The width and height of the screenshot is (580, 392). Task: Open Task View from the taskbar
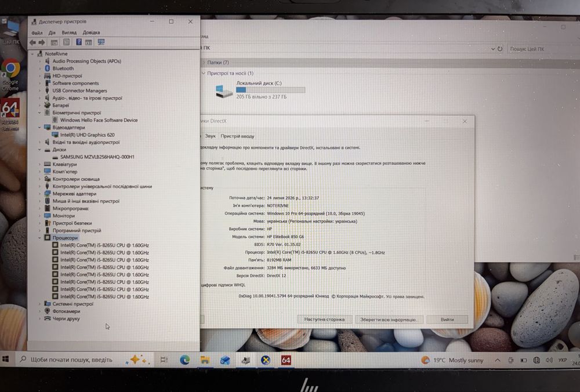coord(164,360)
